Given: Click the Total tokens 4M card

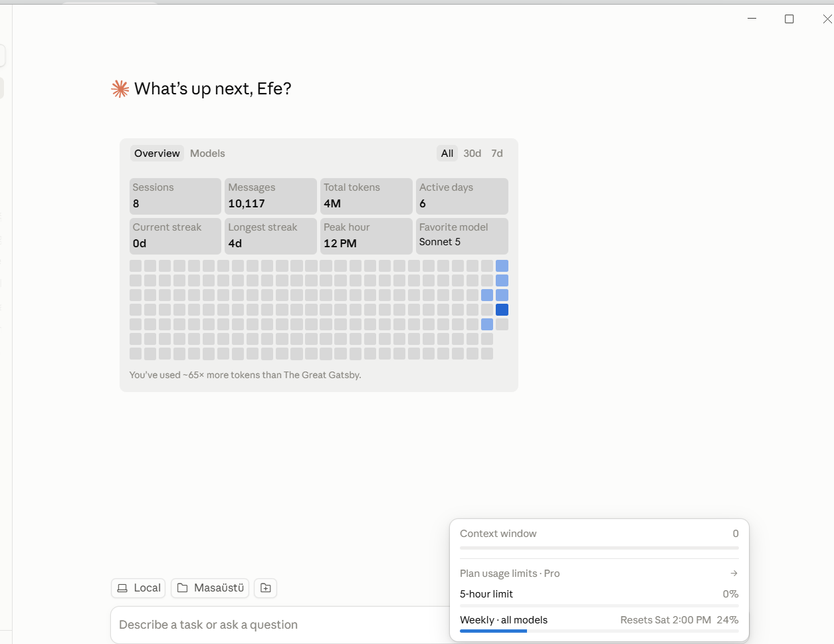Looking at the screenshot, I should (366, 196).
